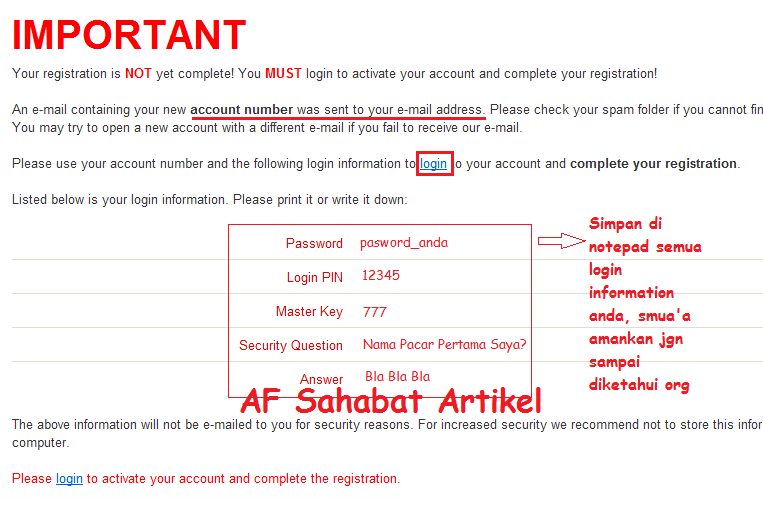Click the bold complete your registration text

[x=654, y=164]
